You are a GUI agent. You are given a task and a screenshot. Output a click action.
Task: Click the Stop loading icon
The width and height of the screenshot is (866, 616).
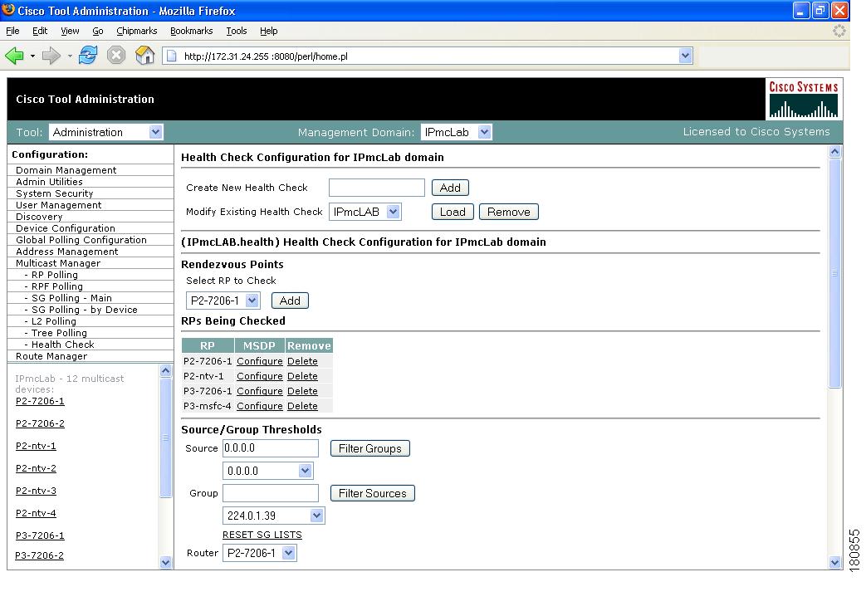pos(116,56)
